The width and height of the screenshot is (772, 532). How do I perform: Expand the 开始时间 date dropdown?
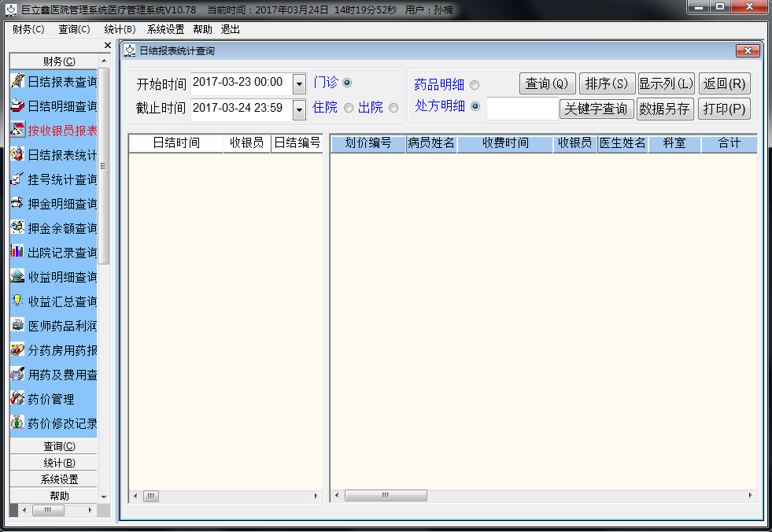(x=299, y=83)
